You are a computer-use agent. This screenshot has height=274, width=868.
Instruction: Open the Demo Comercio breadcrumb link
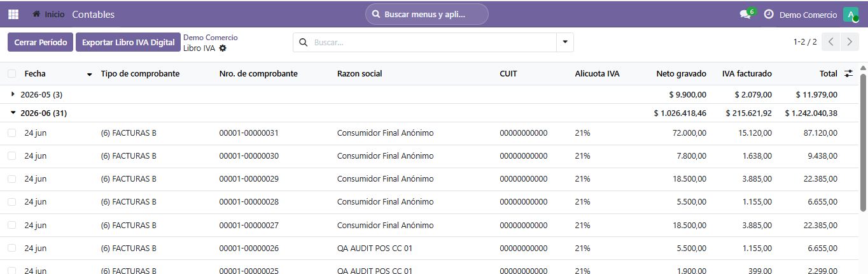(x=210, y=38)
